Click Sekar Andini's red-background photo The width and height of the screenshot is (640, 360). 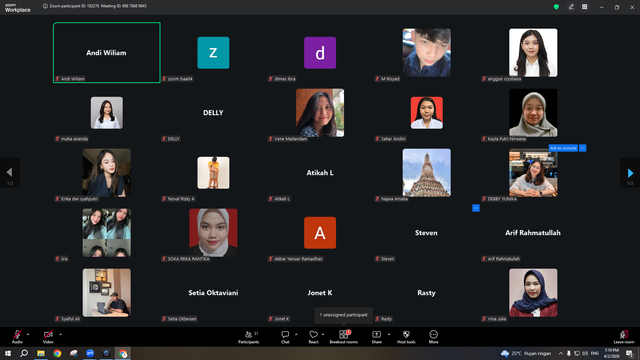coord(427,113)
